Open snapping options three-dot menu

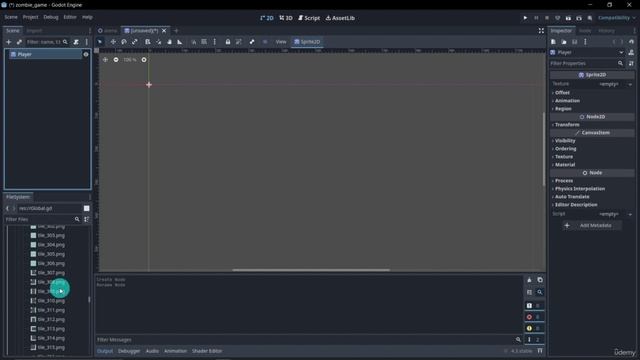click(x=214, y=42)
